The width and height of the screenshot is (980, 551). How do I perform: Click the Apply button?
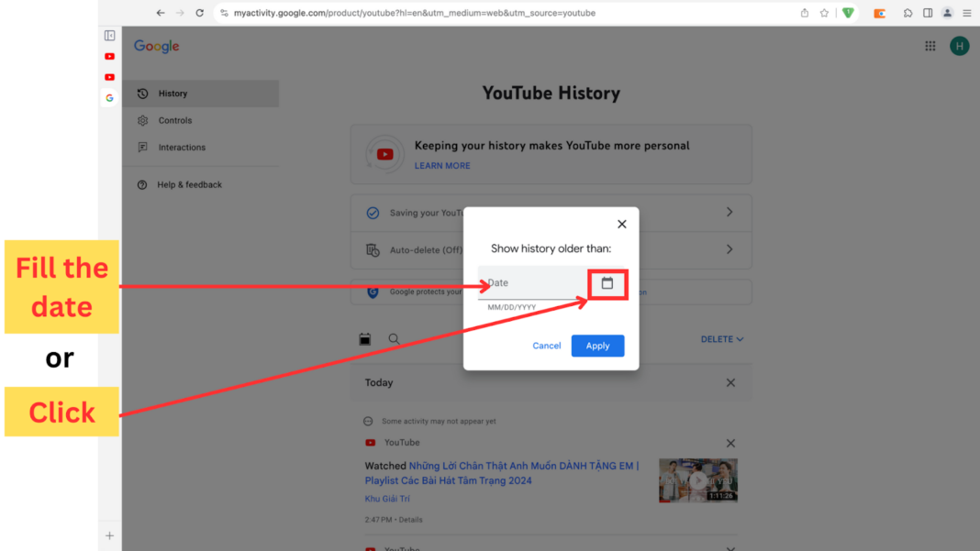pyautogui.click(x=597, y=346)
